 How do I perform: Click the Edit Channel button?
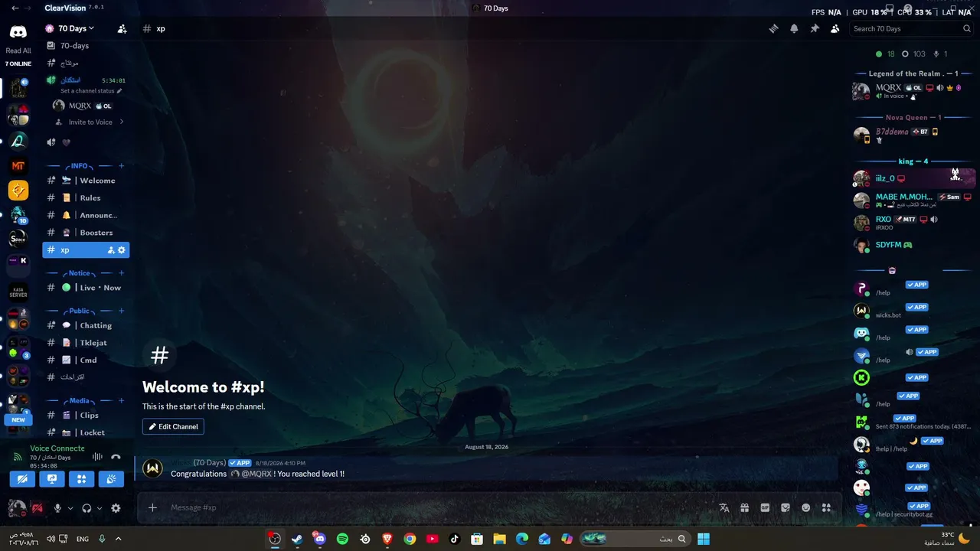coord(173,427)
